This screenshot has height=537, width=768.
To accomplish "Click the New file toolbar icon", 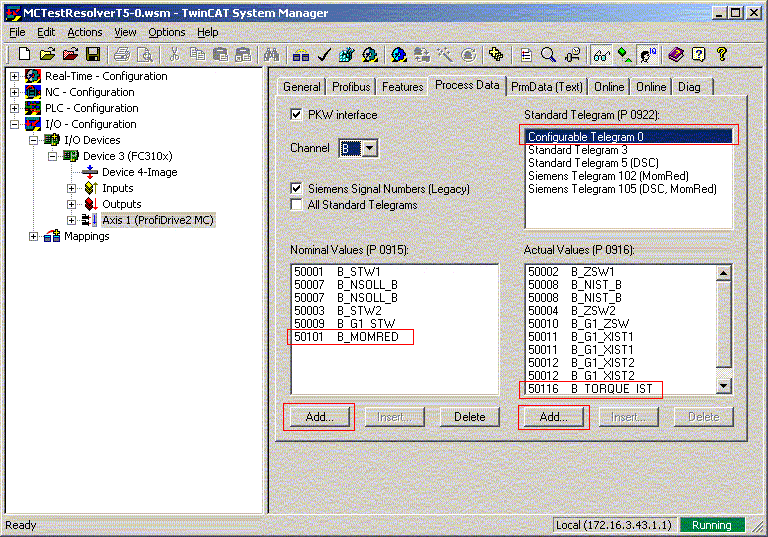I will [x=24, y=54].
